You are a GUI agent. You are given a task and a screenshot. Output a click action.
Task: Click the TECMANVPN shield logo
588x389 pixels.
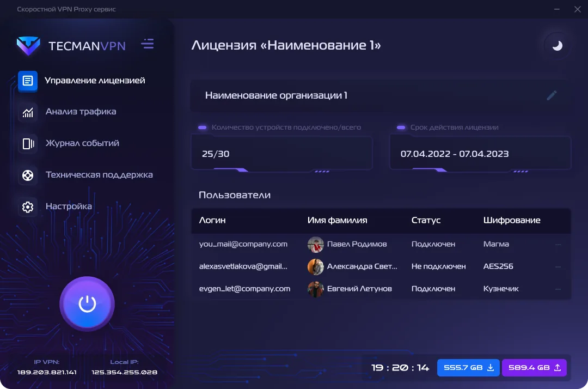tap(28, 45)
